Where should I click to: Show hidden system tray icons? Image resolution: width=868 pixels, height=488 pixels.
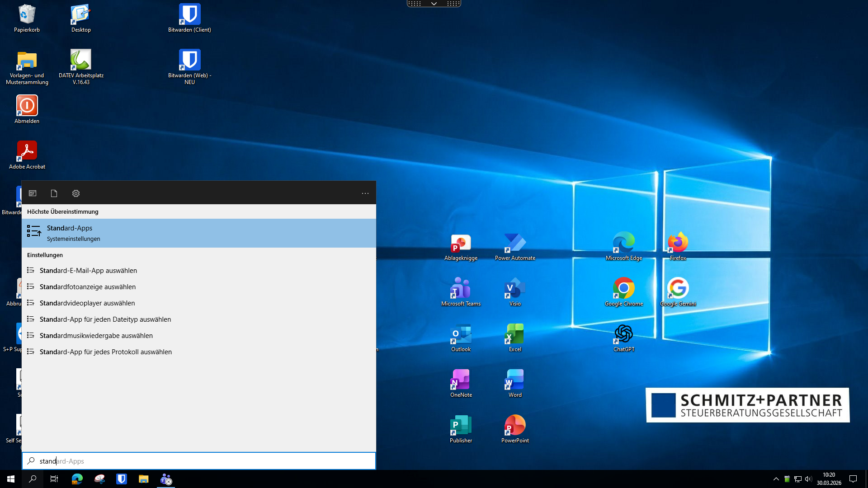click(x=776, y=479)
